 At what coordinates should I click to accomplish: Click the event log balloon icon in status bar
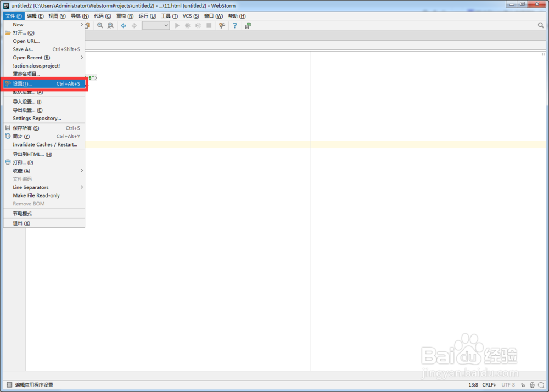[x=541, y=384]
